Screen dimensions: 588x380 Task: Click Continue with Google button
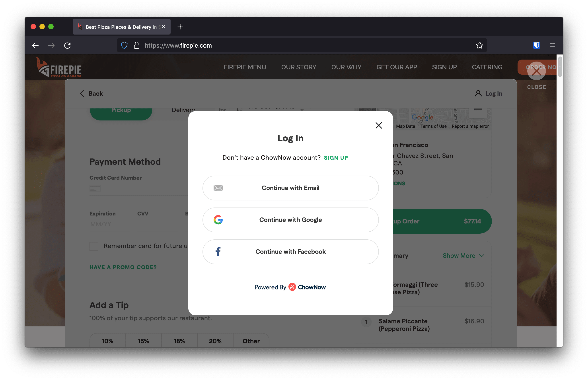click(x=291, y=220)
